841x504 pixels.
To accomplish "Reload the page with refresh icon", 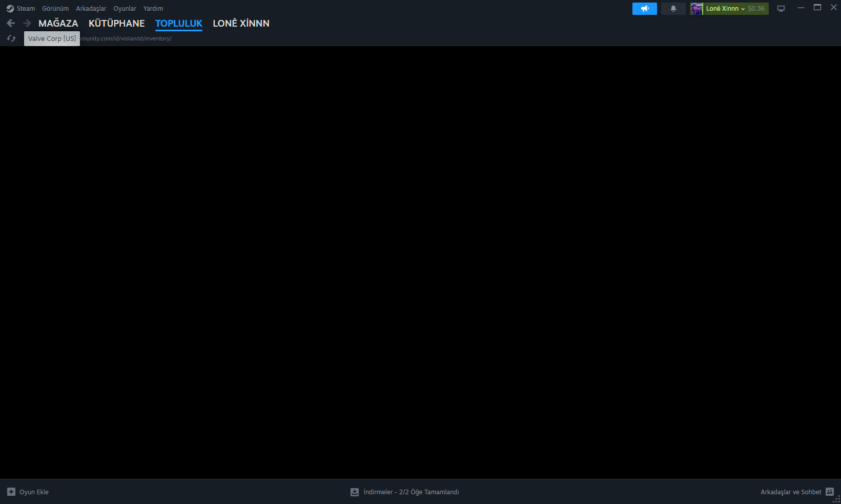I will click(x=11, y=38).
